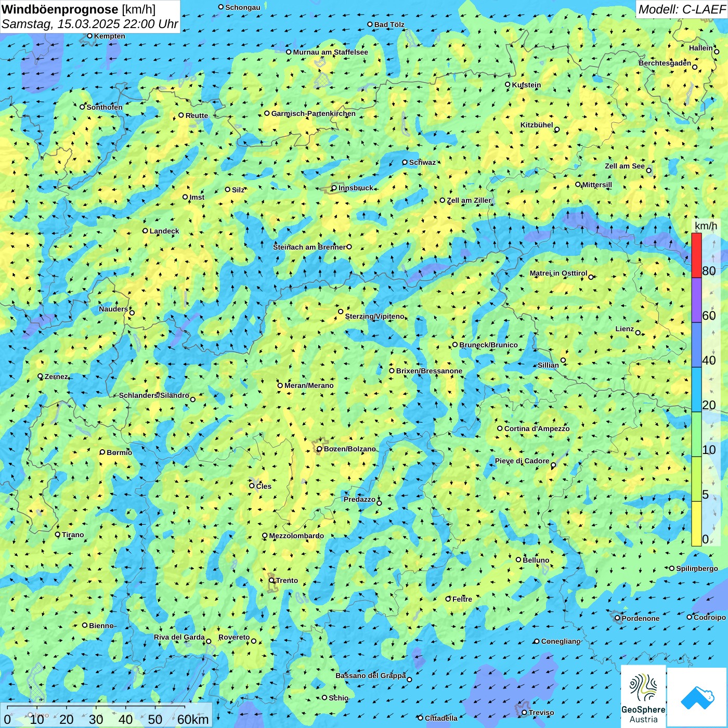Click the 'Reutte' label
The image size is (728, 728).
coord(197,115)
